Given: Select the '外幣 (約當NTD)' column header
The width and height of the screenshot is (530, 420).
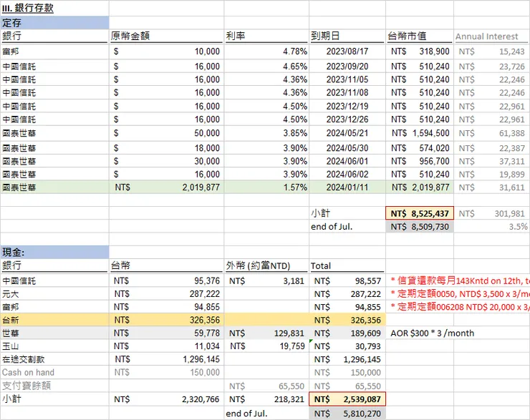Looking at the screenshot, I should pyautogui.click(x=258, y=265).
